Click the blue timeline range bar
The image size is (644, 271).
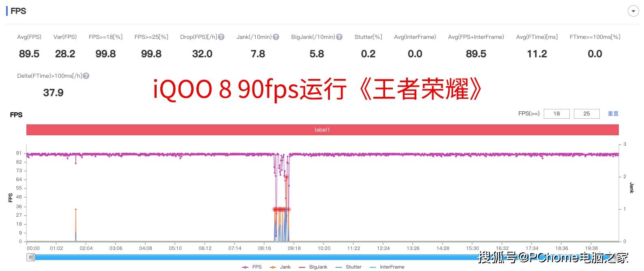[x=323, y=257]
